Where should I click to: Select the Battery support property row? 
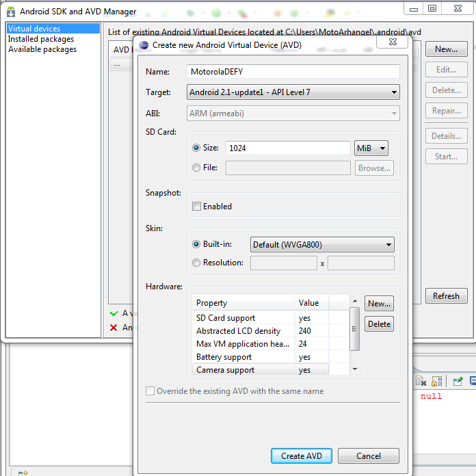pos(270,357)
